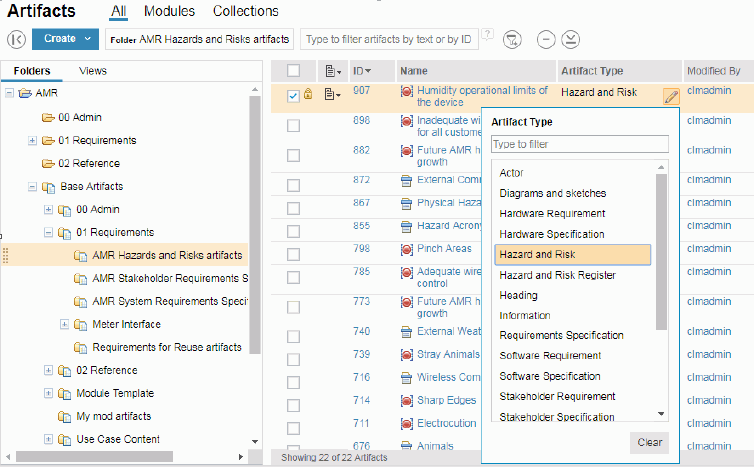Click the hazard icon for Humidity operational limits
Image resolution: width=754 pixels, height=467 pixels.
pos(407,91)
